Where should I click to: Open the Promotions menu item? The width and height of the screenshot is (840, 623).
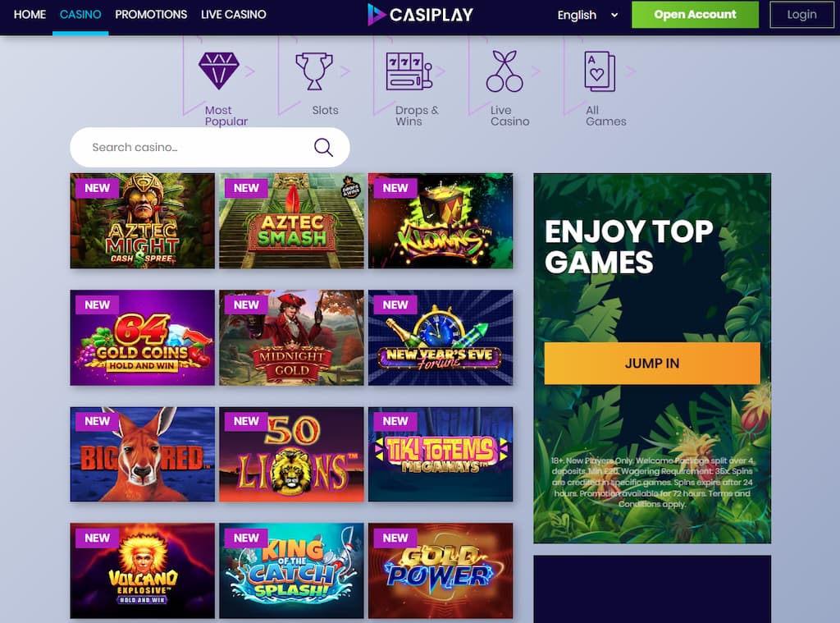(151, 15)
